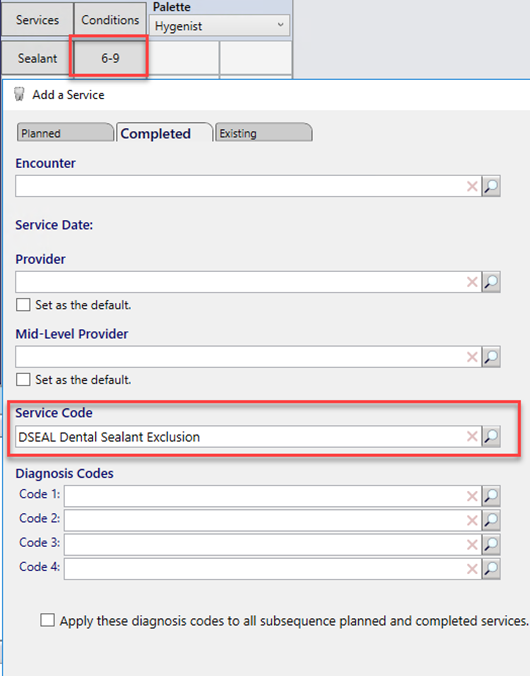Focus the Code 2 diagnosis field
The width and height of the screenshot is (530, 676).
pyautogui.click(x=273, y=520)
